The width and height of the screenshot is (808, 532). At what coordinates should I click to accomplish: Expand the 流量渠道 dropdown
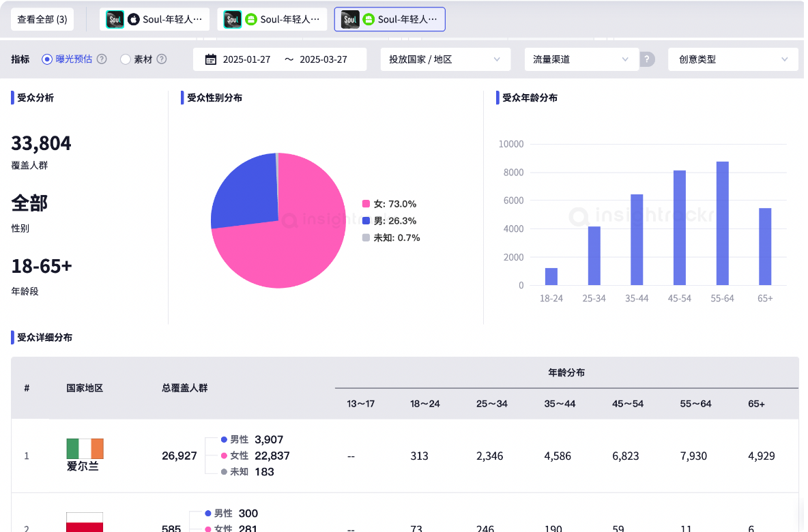582,59
